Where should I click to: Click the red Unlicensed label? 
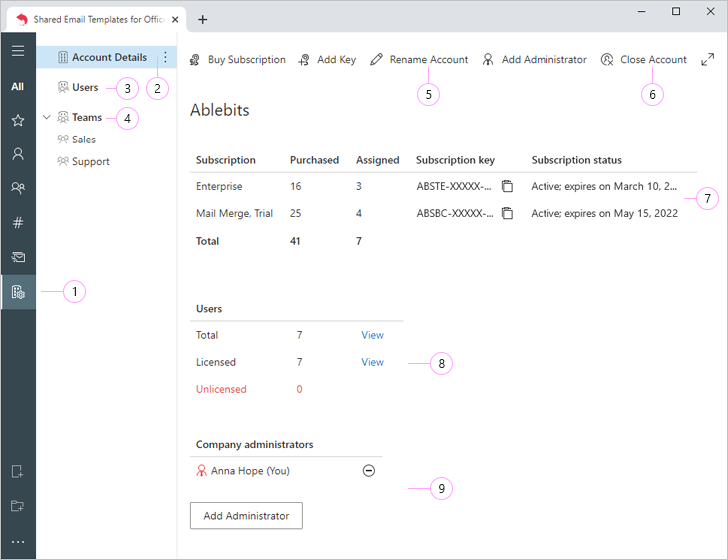(221, 389)
